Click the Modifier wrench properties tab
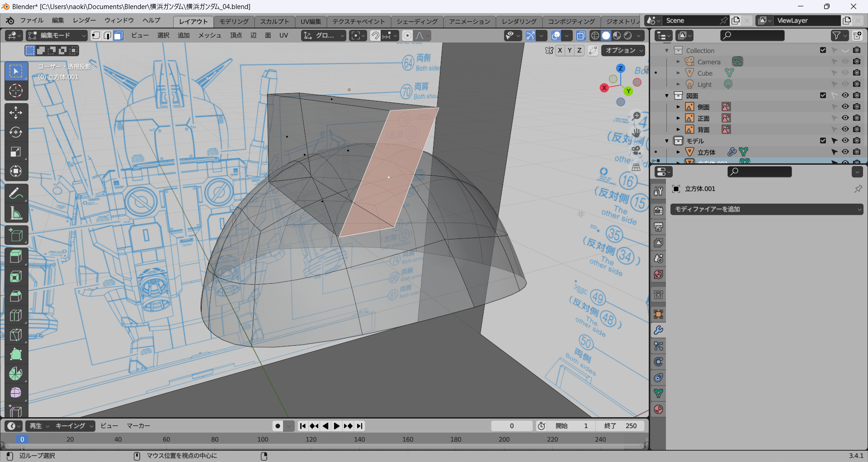The image size is (868, 462). tap(658, 330)
